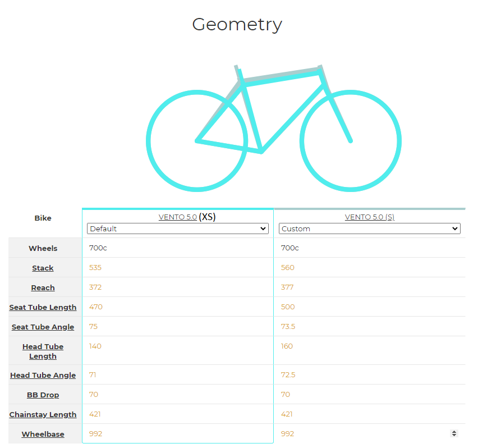Click the Head Tube Length link

click(43, 351)
